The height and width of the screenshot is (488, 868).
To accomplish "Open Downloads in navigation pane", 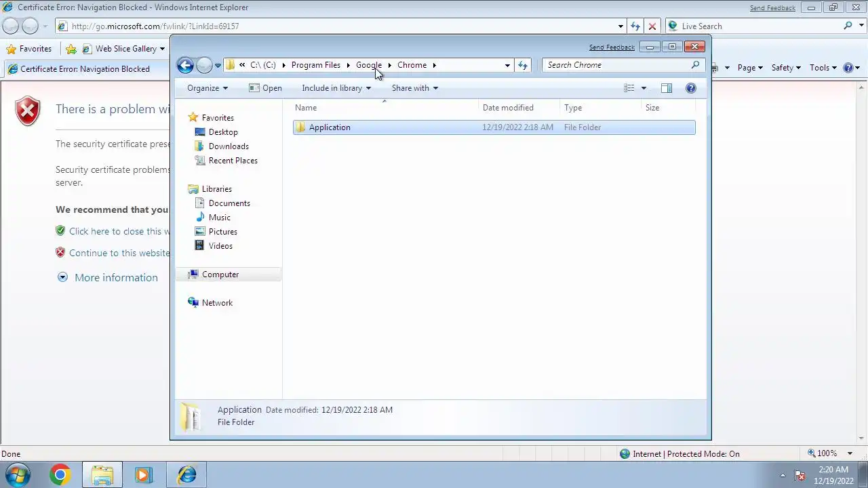I will pos(229,146).
